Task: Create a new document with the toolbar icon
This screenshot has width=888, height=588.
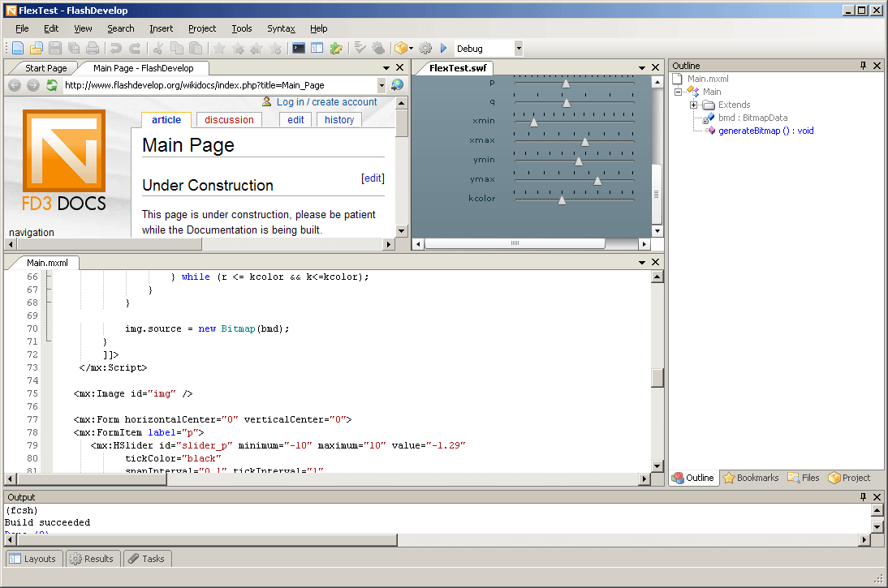Action: coord(18,49)
